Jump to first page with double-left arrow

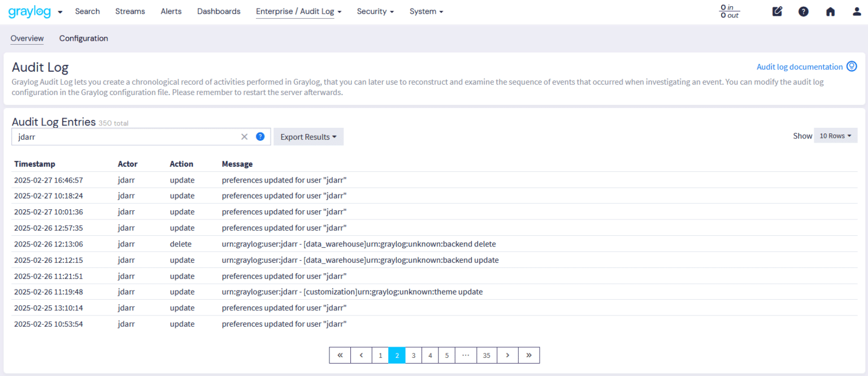[x=340, y=355]
